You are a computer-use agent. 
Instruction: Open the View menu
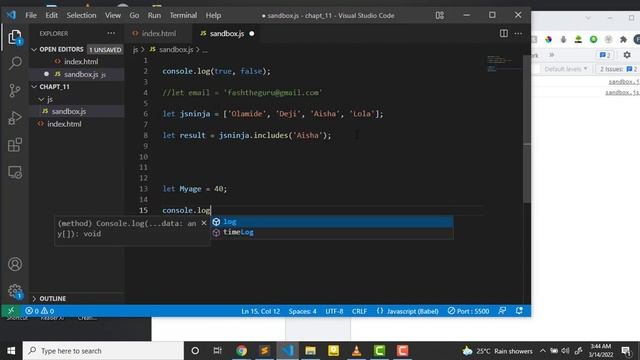[x=113, y=16]
